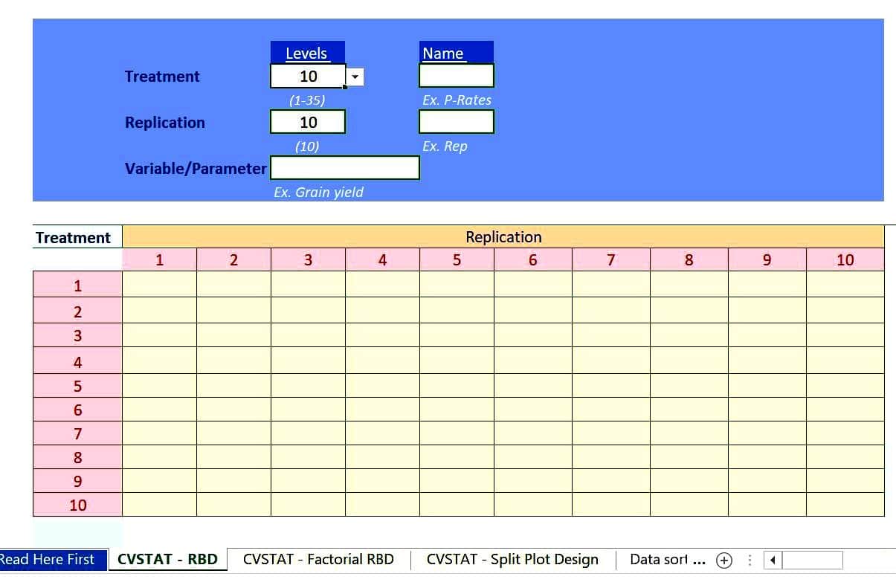This screenshot has height=588, width=896.
Task: Select the Treatment header cell
Action: (73, 237)
